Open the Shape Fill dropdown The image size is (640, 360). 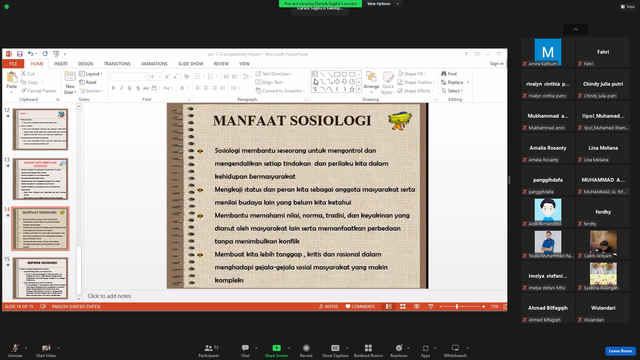412,73
